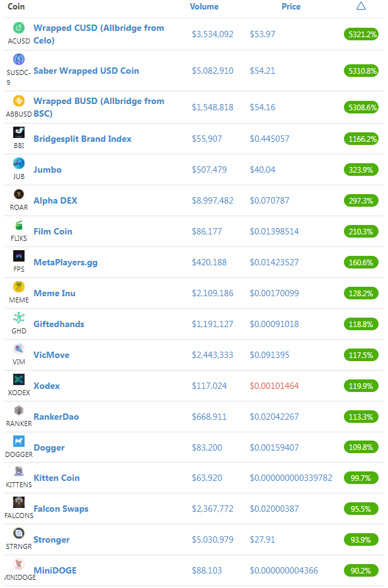Sort by the triangle change column header
This screenshot has width=388, height=588.
point(361,6)
